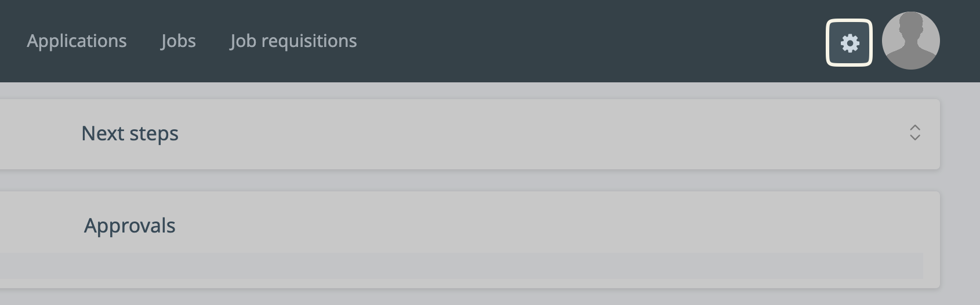Expand the Next steps panel chevron

coord(914,133)
